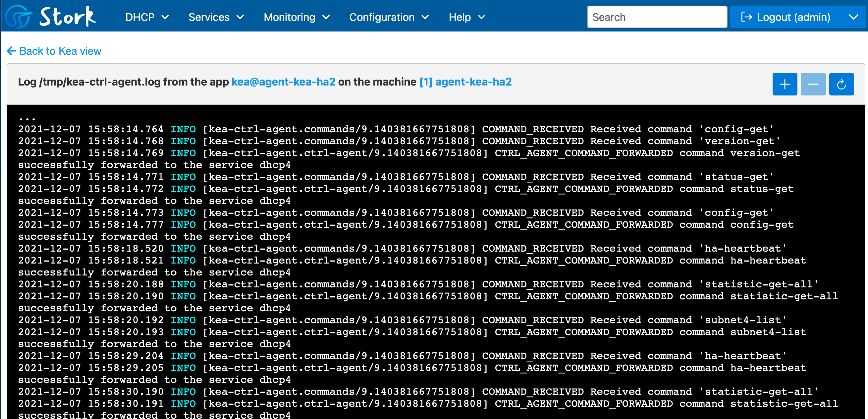Viewport: 868px width, 419px height.
Task: Click the refresh log icon
Action: click(x=841, y=84)
